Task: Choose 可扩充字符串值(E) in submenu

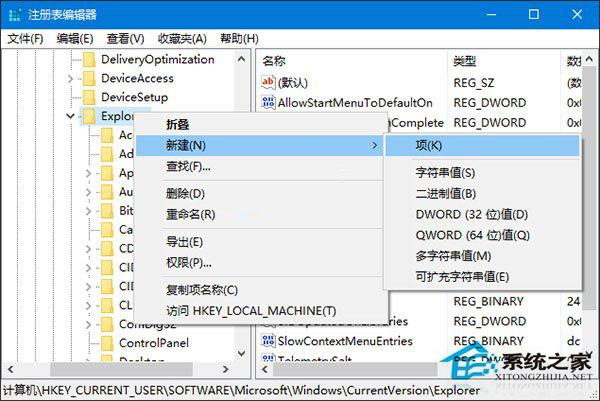Action: pos(482,276)
